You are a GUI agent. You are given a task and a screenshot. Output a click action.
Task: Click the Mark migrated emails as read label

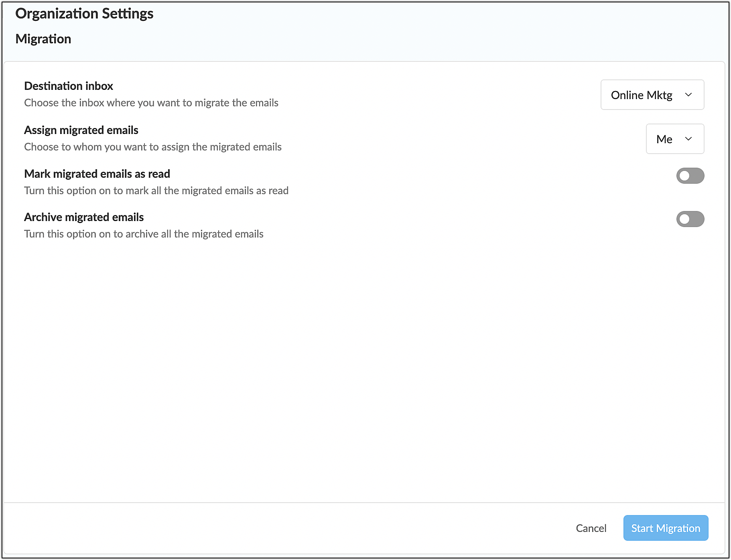(97, 174)
